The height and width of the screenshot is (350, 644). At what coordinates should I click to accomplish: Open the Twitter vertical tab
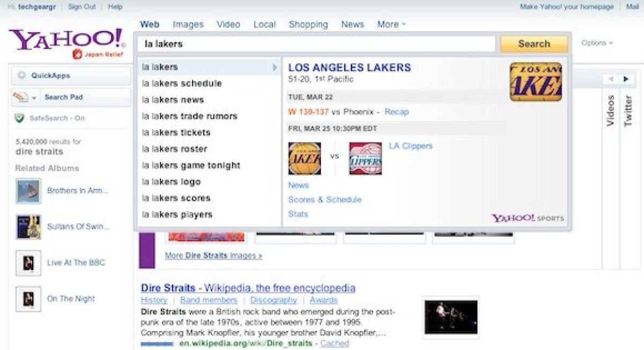(x=628, y=111)
